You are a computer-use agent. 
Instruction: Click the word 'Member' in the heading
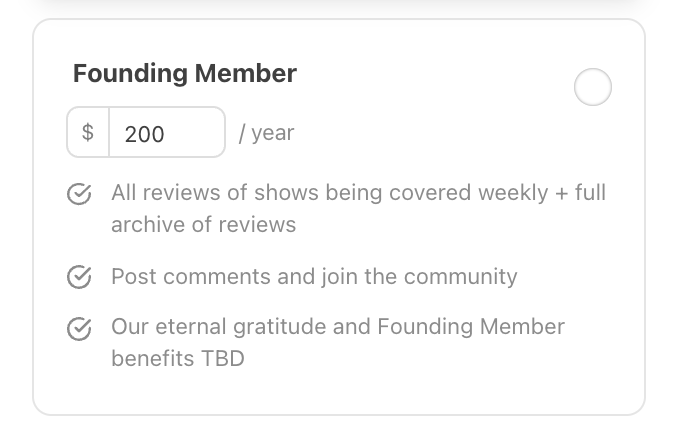coord(246,74)
